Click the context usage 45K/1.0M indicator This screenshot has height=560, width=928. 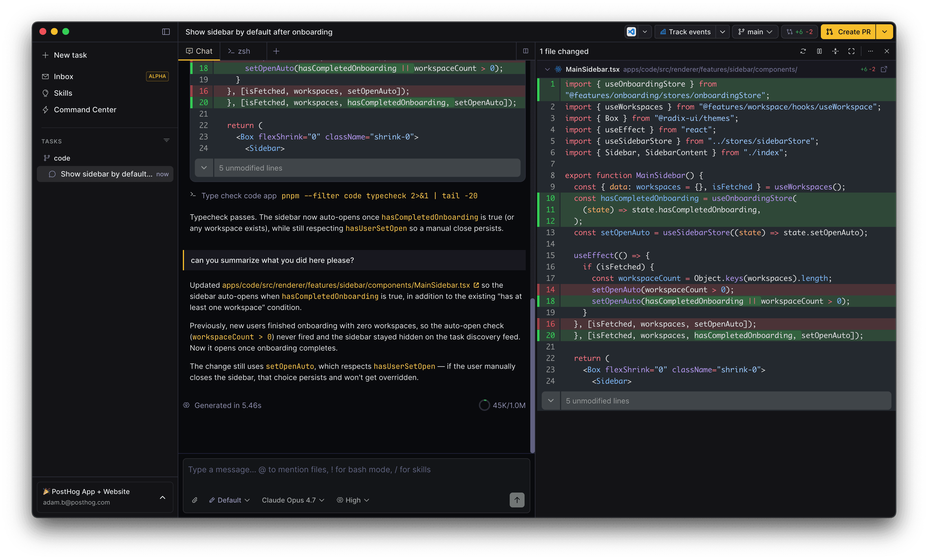click(502, 405)
